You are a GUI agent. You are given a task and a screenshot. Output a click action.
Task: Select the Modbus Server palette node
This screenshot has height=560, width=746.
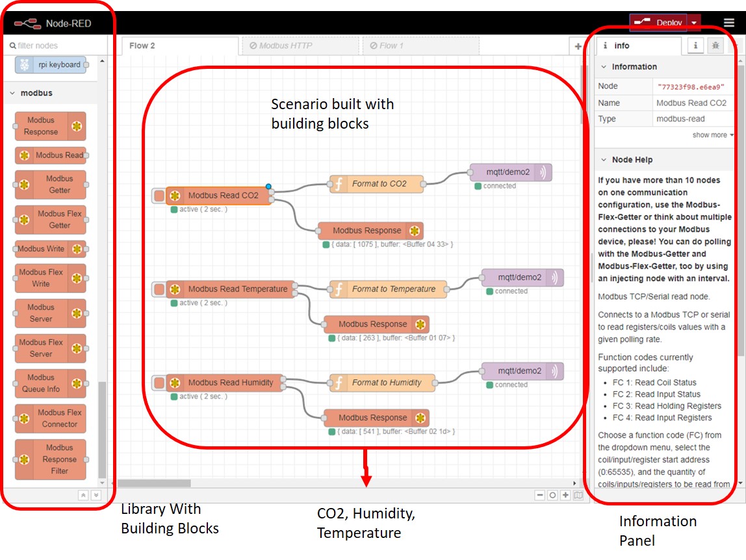point(51,313)
